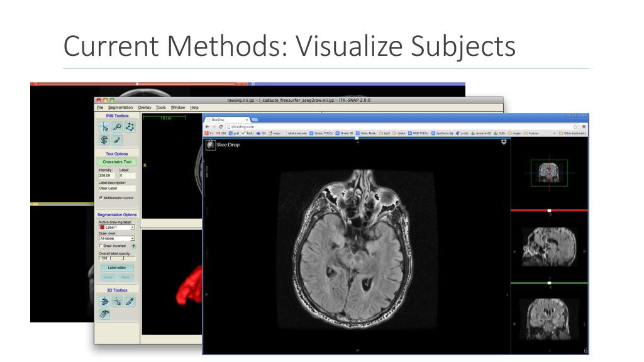This screenshot has width=644, height=362.
Task: Open the Help menu in ITK-SNAP
Action: [194, 107]
